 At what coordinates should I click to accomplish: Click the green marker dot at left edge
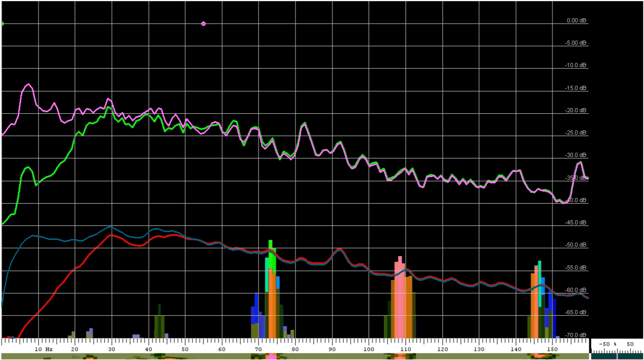coord(2,23)
